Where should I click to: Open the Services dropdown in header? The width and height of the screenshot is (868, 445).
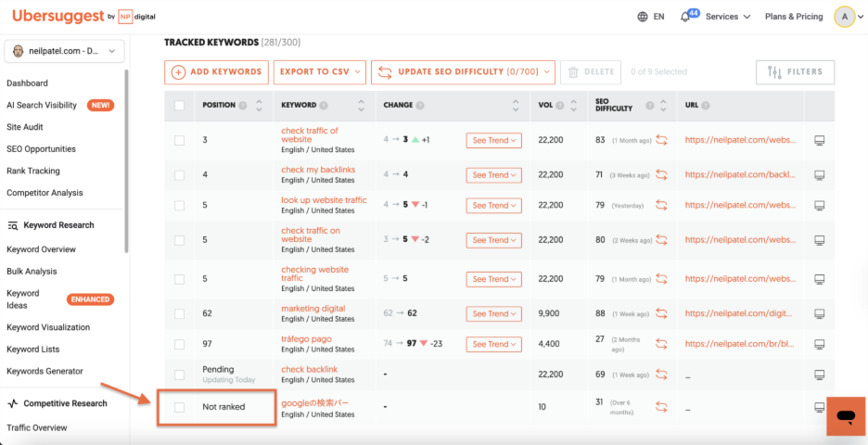tap(728, 17)
